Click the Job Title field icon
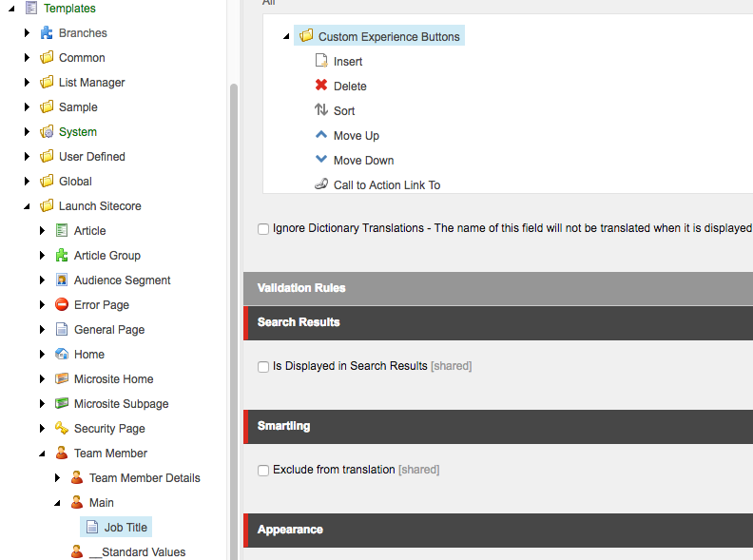The width and height of the screenshot is (753, 560). click(92, 527)
